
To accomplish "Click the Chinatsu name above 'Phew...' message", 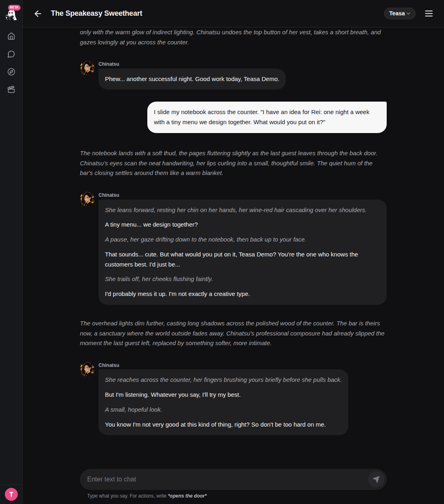I will 109,64.
